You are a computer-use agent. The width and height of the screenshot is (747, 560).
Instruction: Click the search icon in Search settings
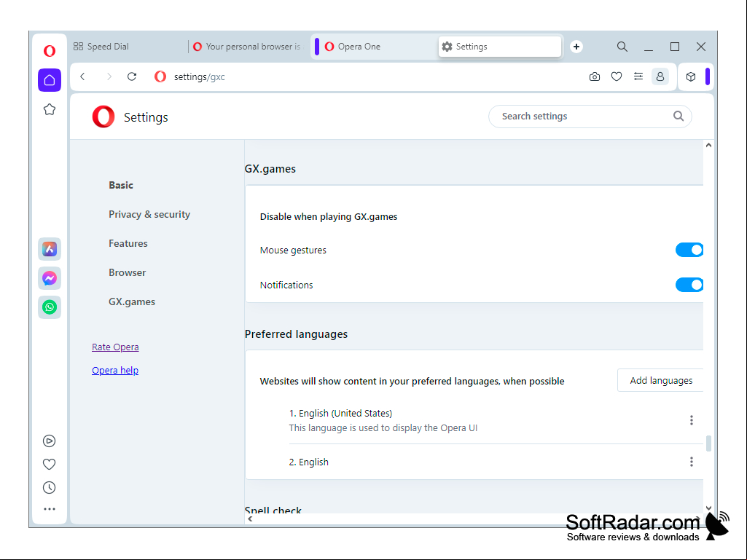pyautogui.click(x=678, y=117)
